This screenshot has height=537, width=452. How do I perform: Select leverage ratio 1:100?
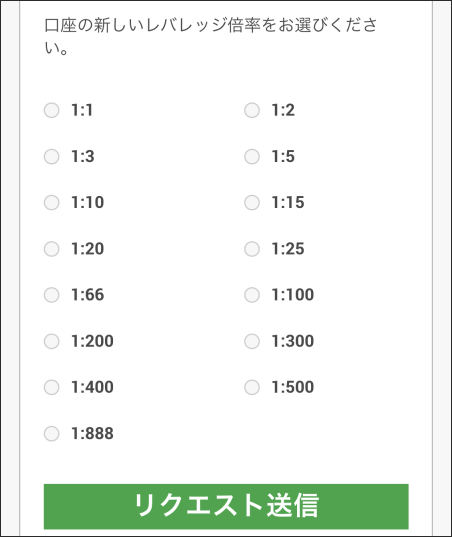tap(252, 295)
